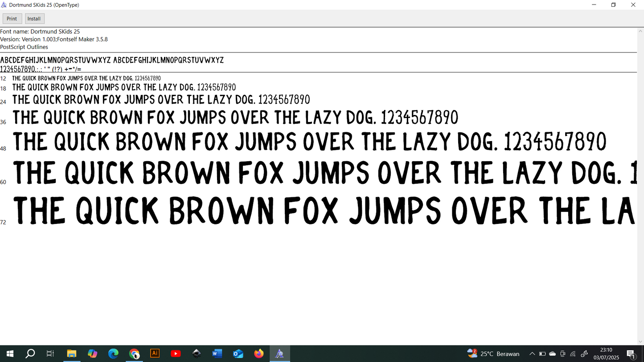Switch to the Chrome taskbar icon

point(134,354)
